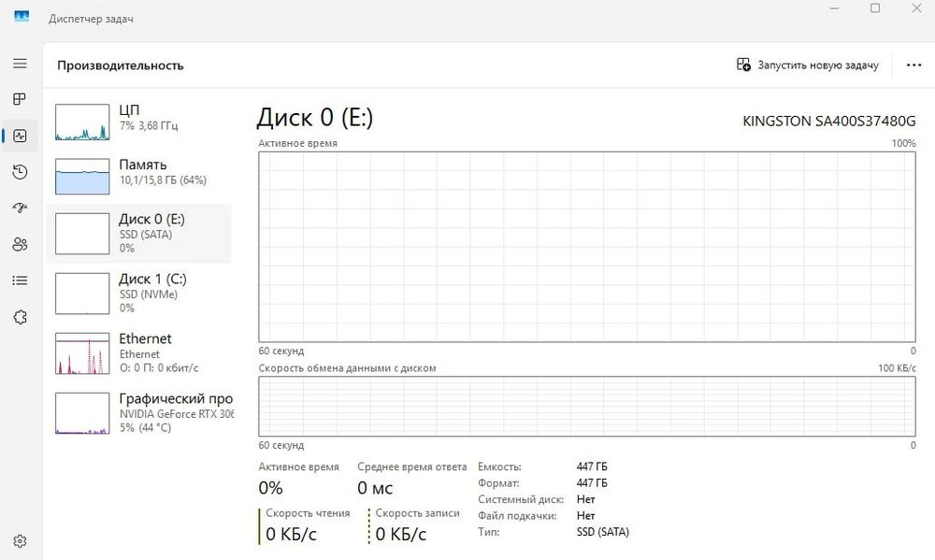Screen dimensions: 935x560
Task: Close the Task Manager window
Action: pos(916,8)
